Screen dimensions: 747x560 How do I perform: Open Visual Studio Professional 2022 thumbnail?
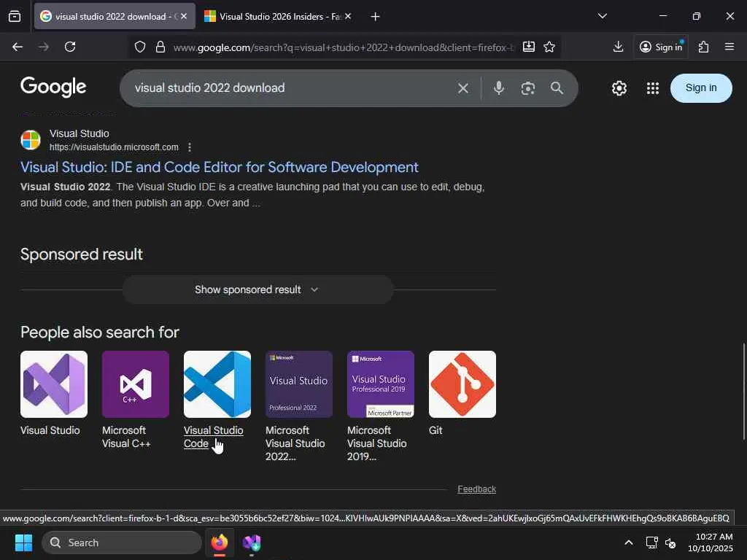(298, 384)
